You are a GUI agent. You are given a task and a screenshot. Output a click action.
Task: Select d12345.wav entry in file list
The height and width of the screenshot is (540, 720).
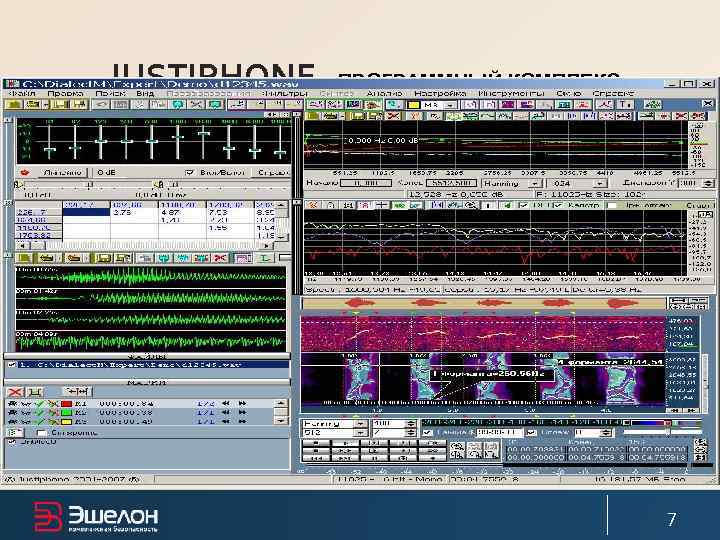coord(153,365)
